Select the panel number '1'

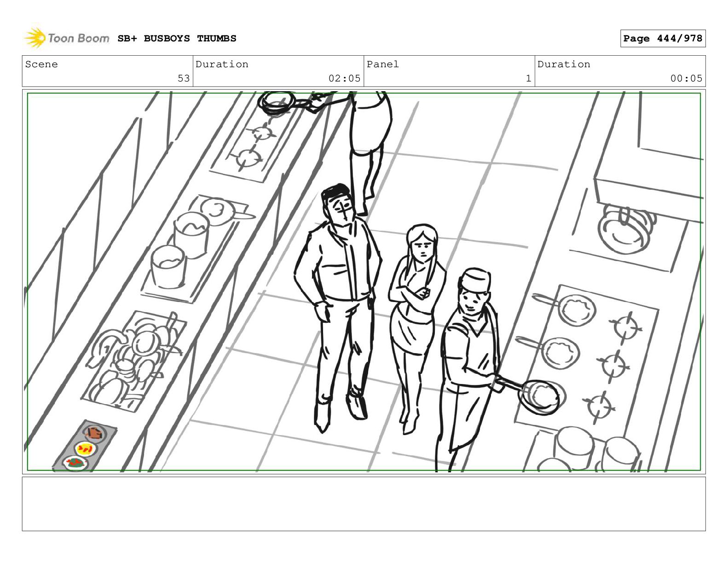pos(529,78)
